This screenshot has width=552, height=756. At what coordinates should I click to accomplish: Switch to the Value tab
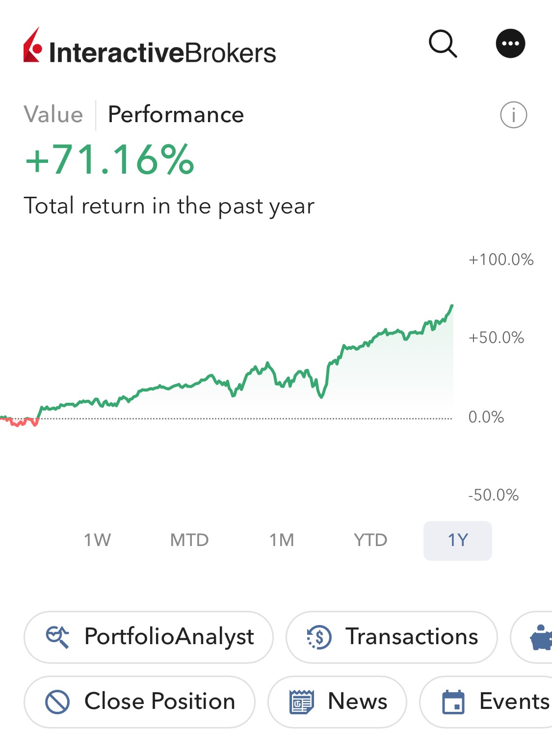pyautogui.click(x=53, y=115)
